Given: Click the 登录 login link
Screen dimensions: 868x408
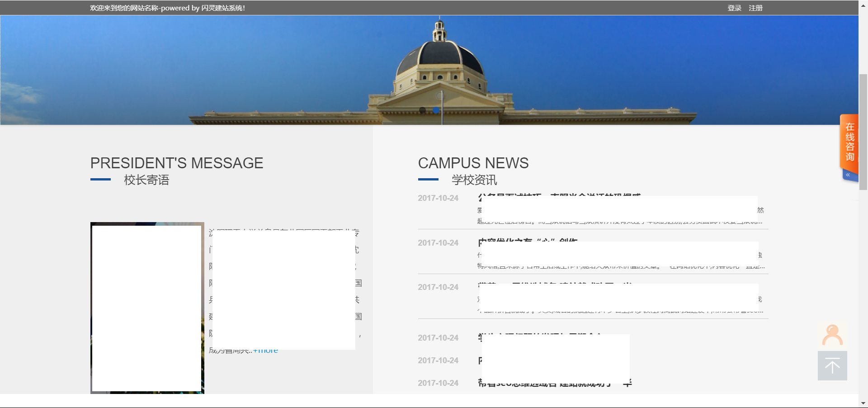Looking at the screenshot, I should [734, 8].
